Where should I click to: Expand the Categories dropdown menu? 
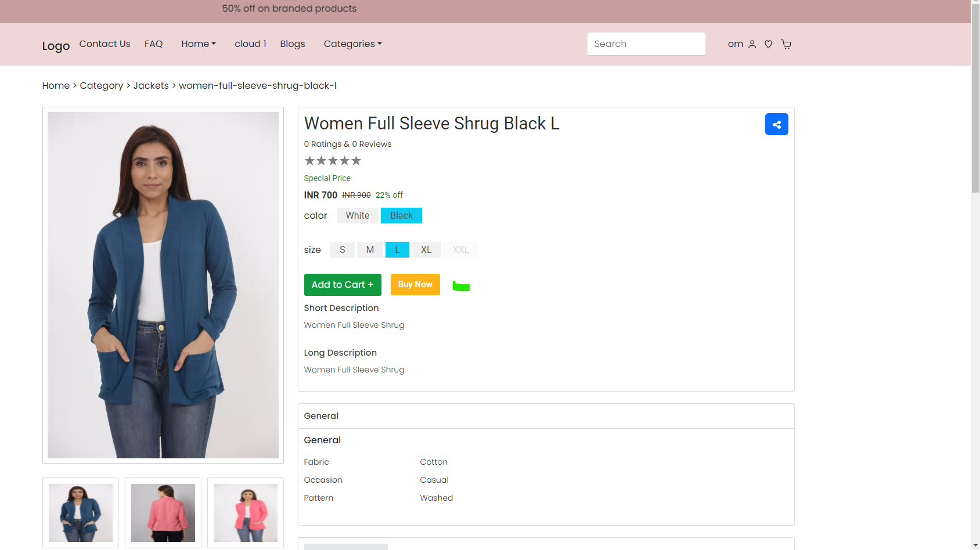pos(353,44)
